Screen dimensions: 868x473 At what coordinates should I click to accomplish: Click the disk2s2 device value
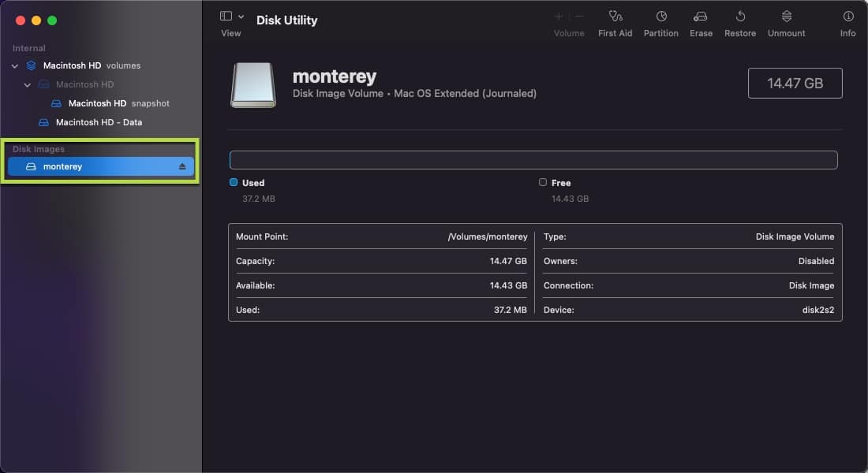tap(818, 310)
